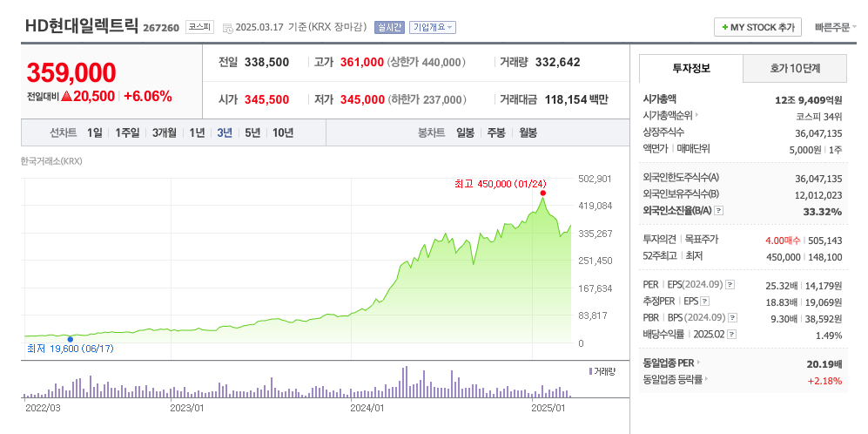Click the red 최고 450,000 marker dot
Image resolution: width=868 pixels, height=434 pixels.
pyautogui.click(x=543, y=193)
